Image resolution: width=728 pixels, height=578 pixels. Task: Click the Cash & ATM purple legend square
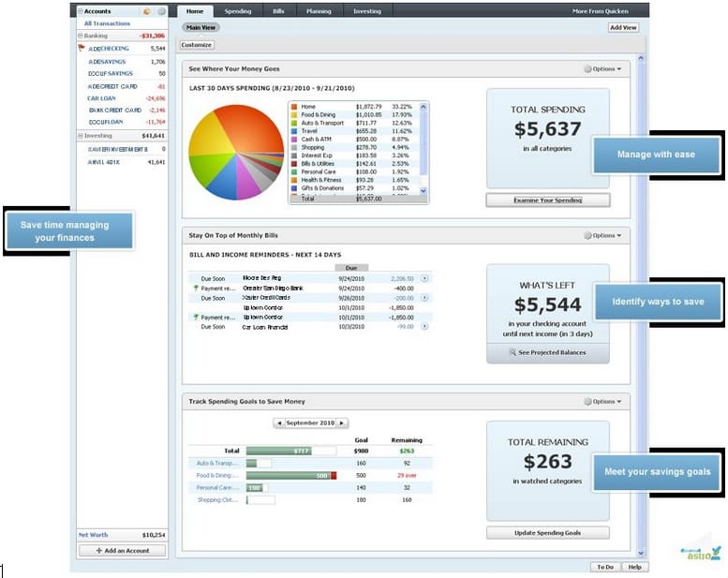click(294, 140)
